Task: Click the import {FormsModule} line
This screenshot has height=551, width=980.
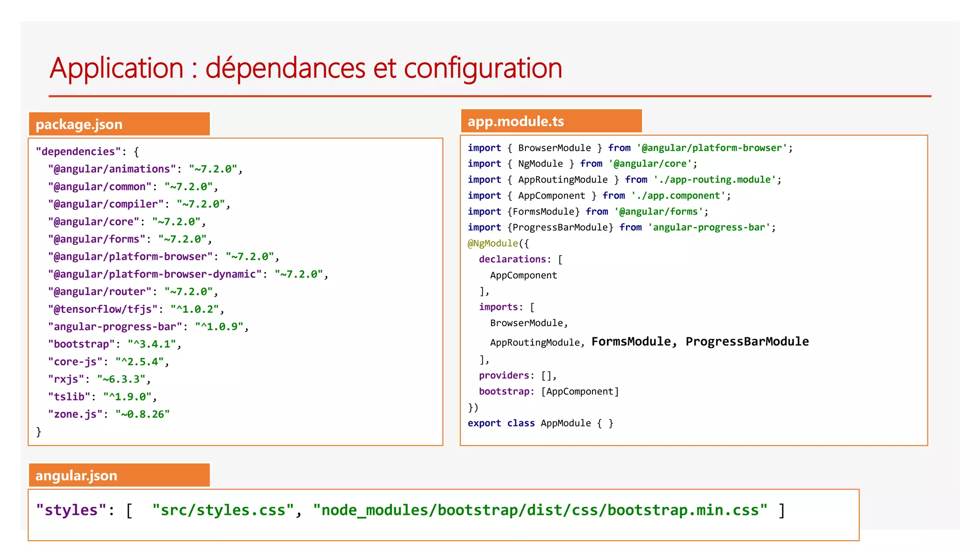Action: [588, 211]
